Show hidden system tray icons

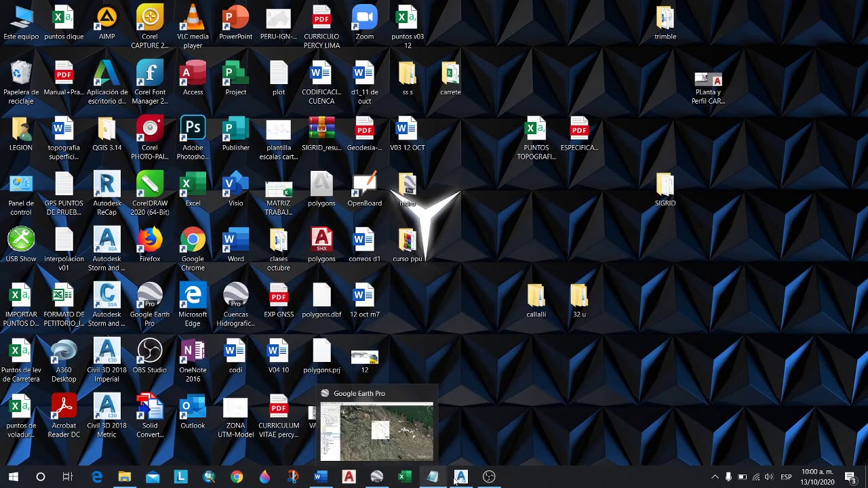[x=715, y=477]
